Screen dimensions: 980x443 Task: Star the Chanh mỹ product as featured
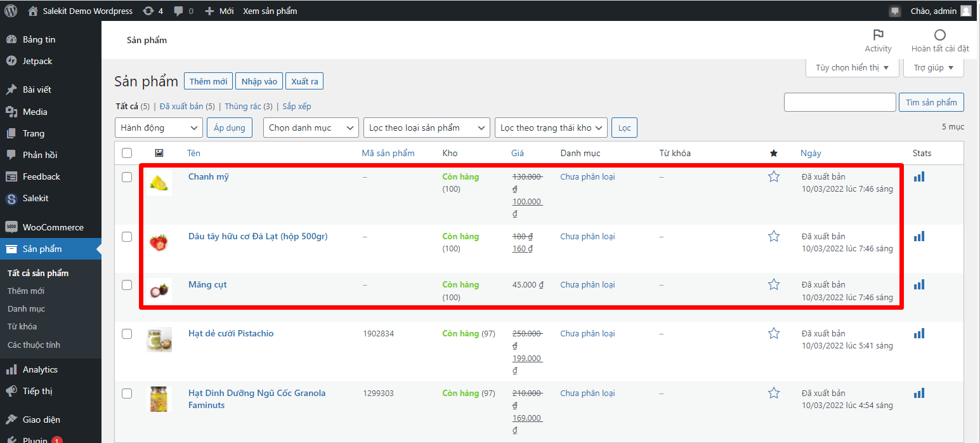coord(773,177)
